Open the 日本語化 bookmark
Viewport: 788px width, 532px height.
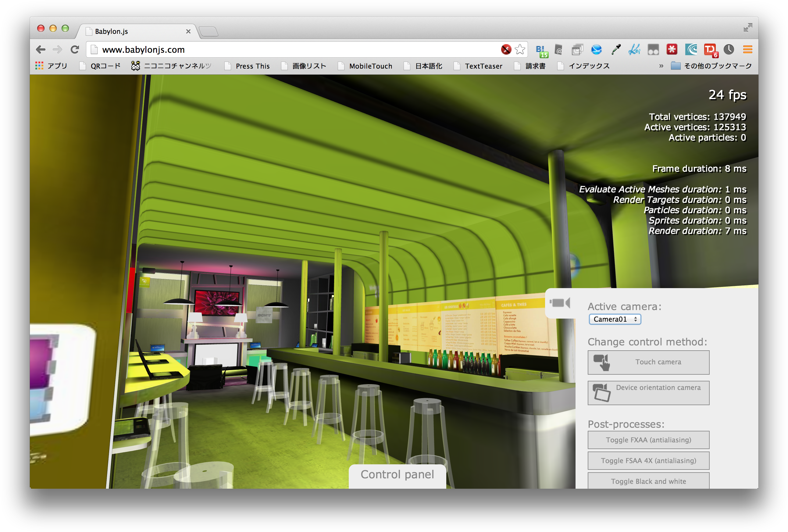click(x=423, y=66)
